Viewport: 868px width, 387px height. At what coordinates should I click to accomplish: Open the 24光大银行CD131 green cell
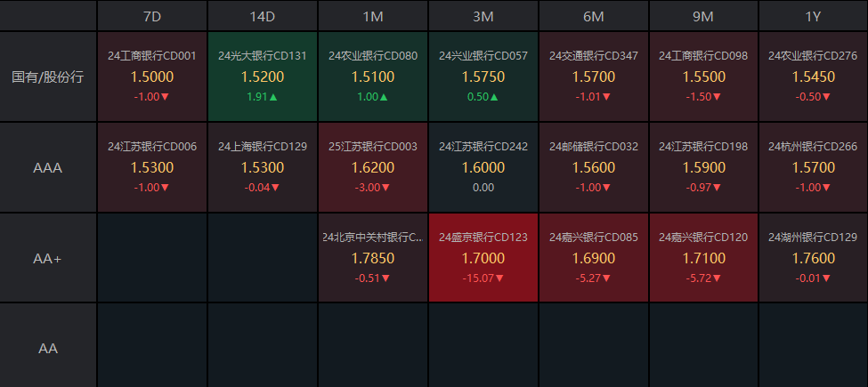(262, 77)
